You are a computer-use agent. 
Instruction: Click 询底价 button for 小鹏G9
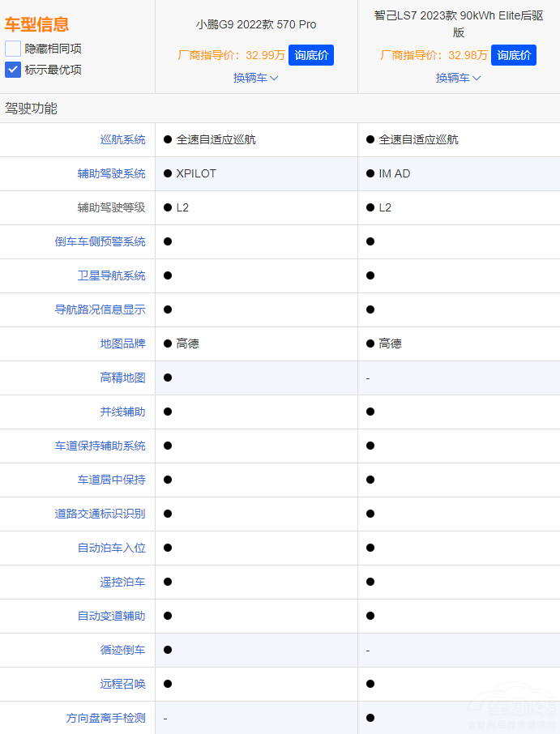pyautogui.click(x=310, y=55)
